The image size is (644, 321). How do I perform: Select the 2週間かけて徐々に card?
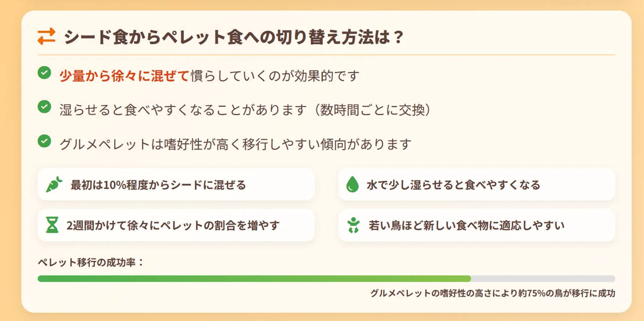(176, 225)
